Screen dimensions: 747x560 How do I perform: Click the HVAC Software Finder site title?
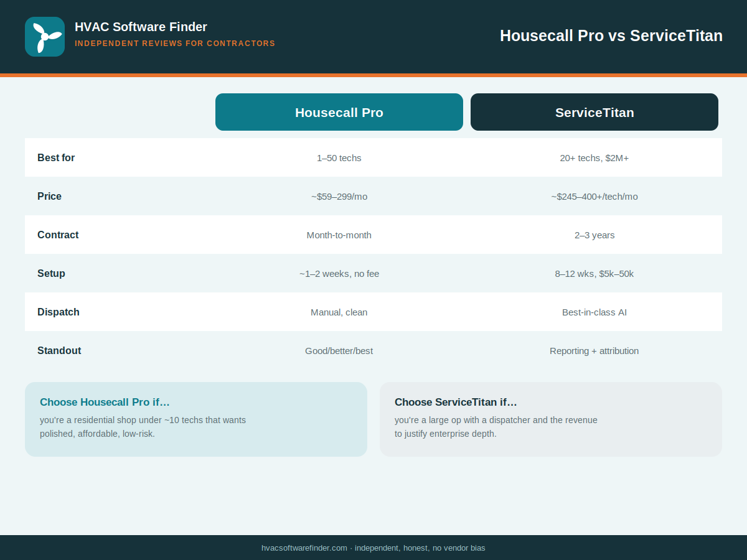click(141, 27)
